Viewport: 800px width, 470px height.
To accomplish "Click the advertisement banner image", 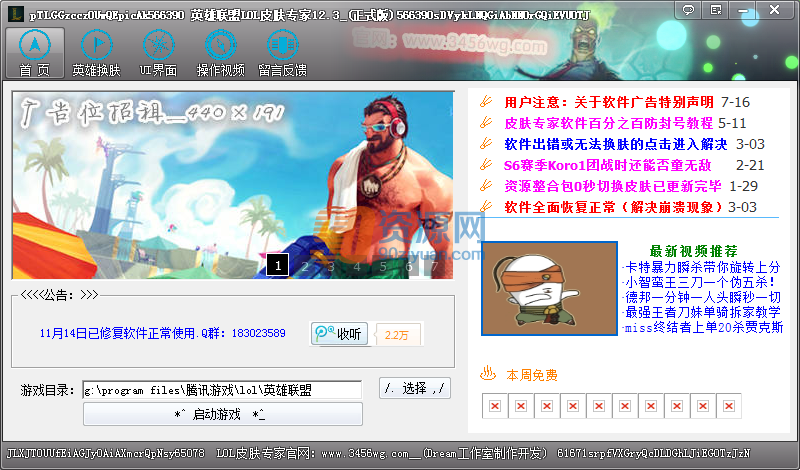I will pos(233,185).
